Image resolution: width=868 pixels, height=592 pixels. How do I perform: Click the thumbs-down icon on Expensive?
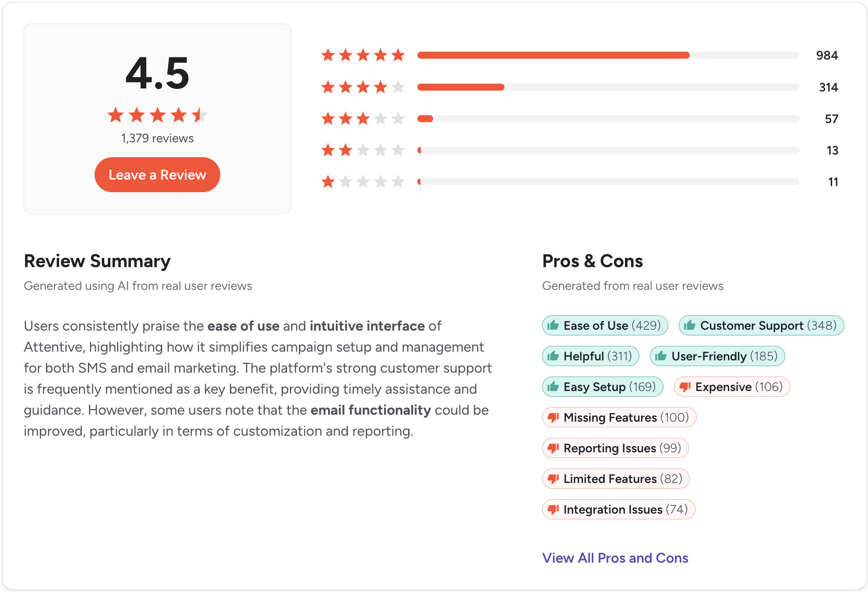[684, 387]
